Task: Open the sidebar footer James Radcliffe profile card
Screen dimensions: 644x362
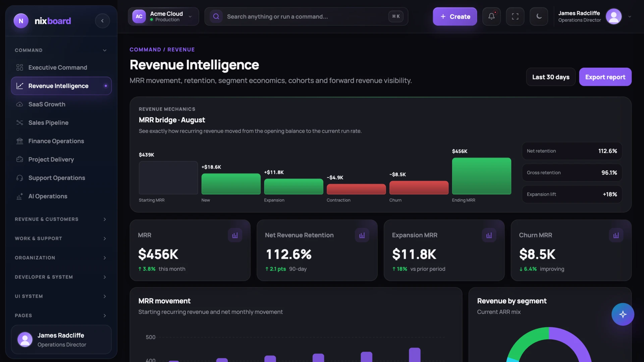Action: click(61, 340)
